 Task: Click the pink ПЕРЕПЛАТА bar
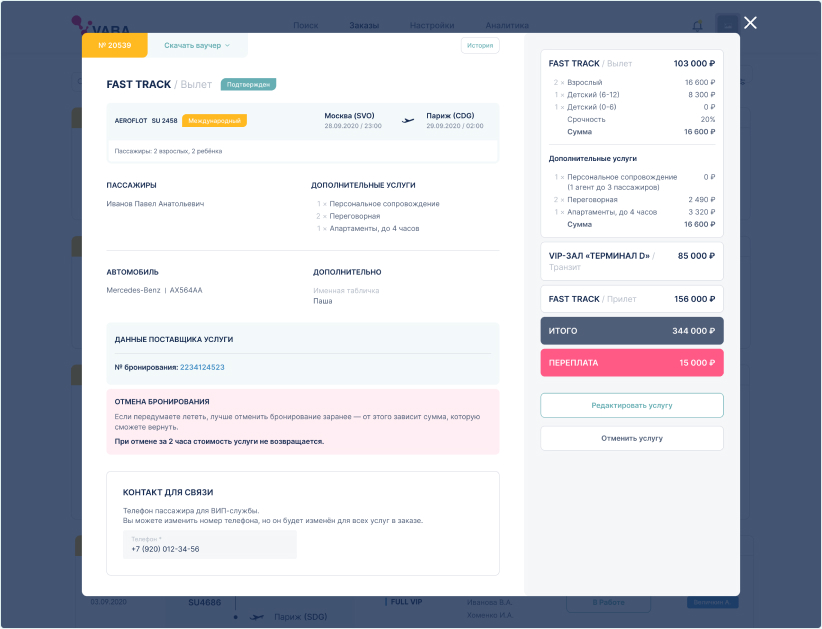631,363
